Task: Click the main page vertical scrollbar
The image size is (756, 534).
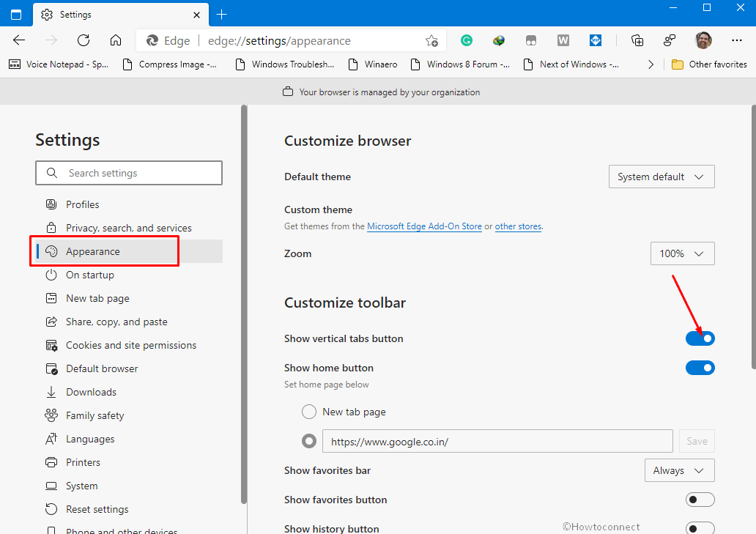Action: (754, 237)
